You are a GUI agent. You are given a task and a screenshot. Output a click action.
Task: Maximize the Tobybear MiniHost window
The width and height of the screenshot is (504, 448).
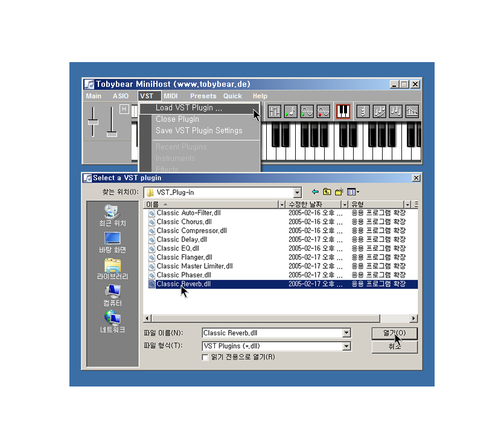[404, 84]
